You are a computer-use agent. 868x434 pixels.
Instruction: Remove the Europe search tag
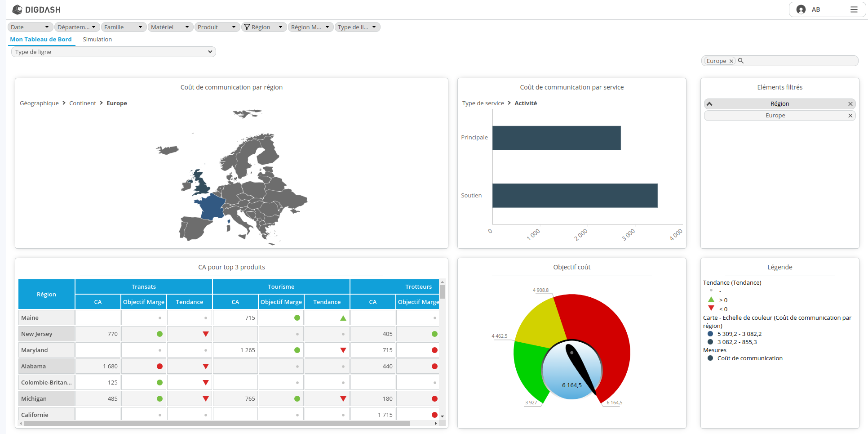click(x=731, y=61)
